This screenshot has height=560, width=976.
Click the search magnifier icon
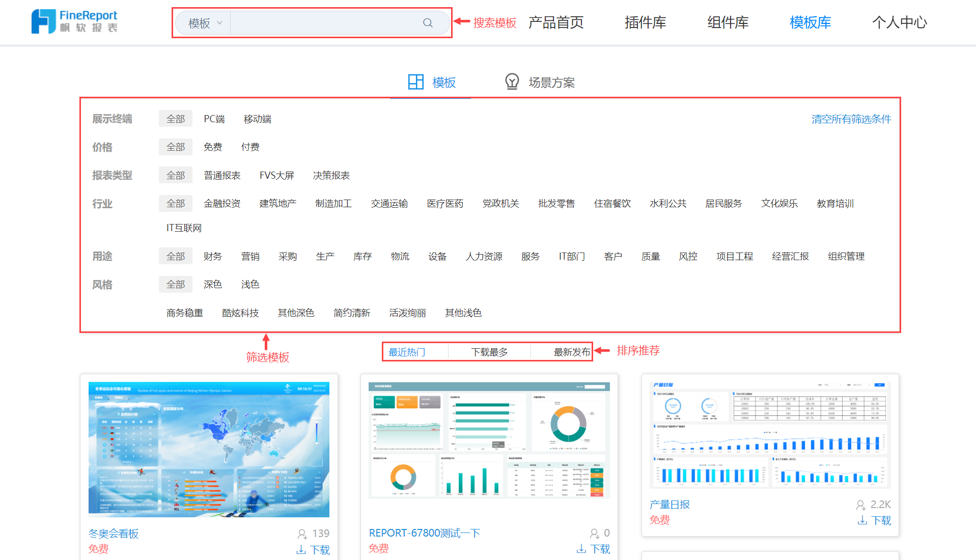coord(428,23)
